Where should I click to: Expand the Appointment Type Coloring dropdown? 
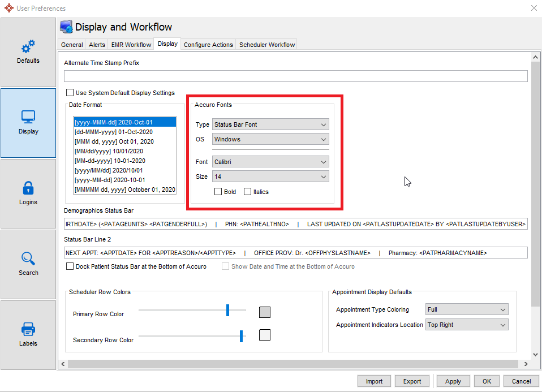point(467,309)
